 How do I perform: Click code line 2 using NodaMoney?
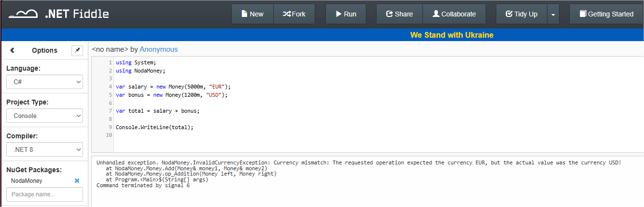(140, 71)
